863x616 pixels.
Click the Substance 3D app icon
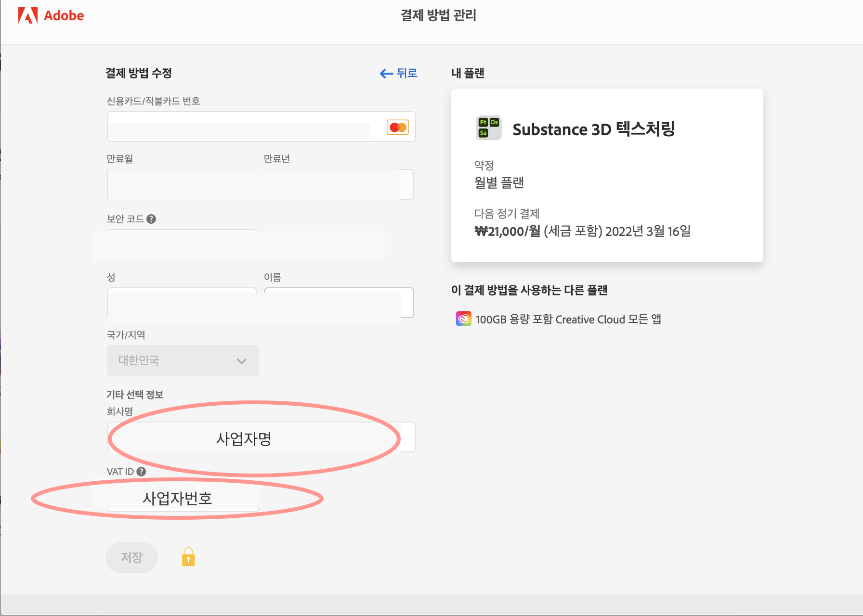coord(488,128)
